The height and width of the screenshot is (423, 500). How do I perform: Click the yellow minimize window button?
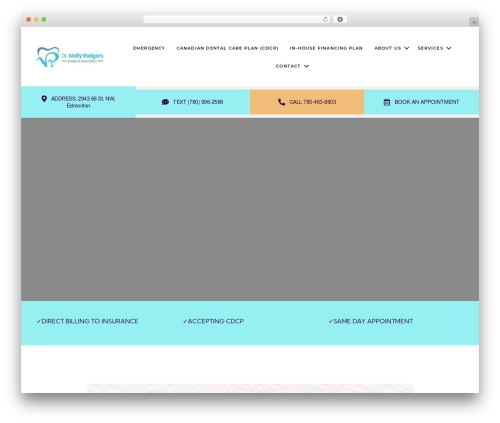(36, 20)
